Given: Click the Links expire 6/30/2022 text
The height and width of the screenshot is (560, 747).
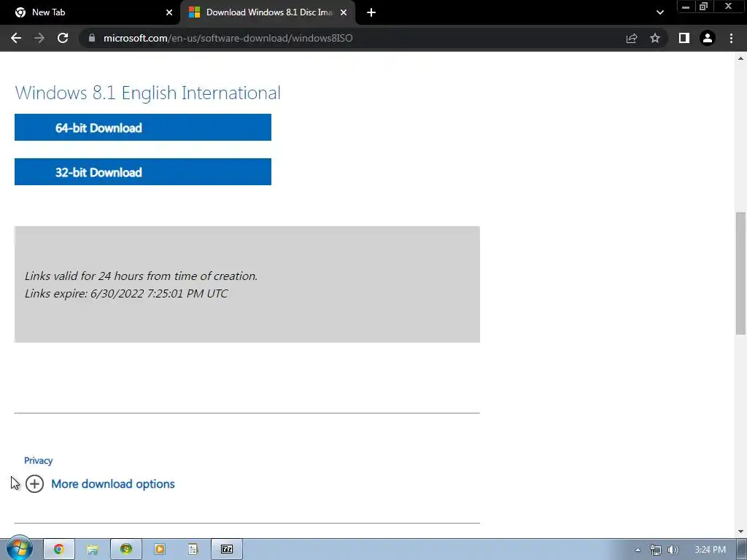Looking at the screenshot, I should tap(126, 293).
